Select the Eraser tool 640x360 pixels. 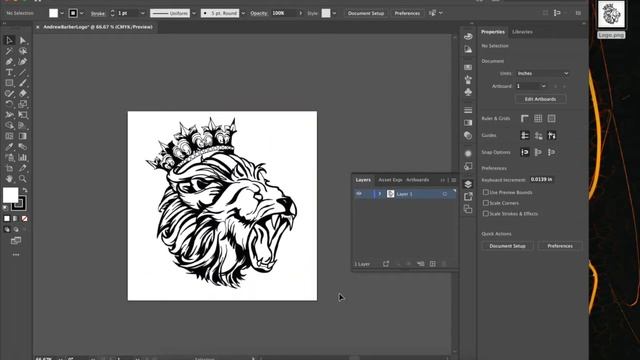(x=22, y=93)
